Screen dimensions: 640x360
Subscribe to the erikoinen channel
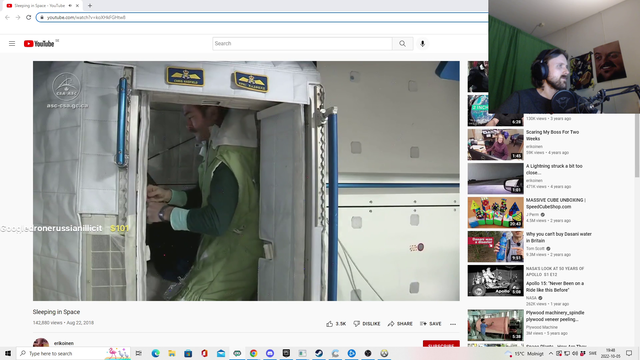tap(441, 345)
